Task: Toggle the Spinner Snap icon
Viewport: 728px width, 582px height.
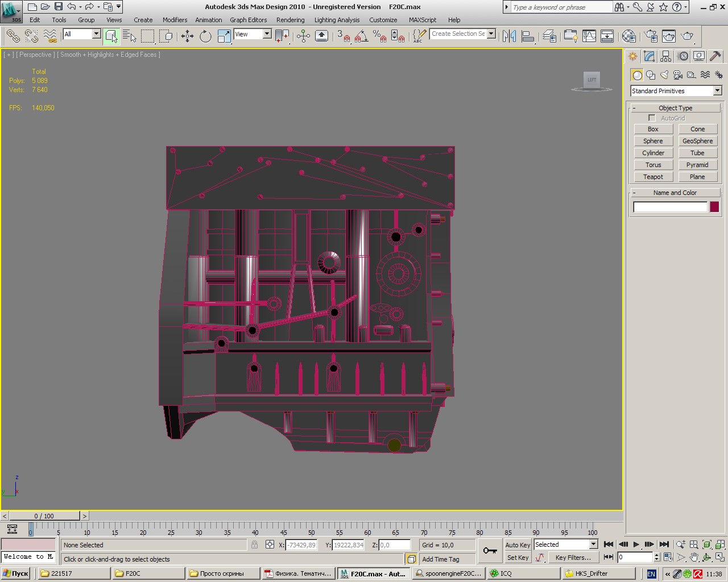Action: tap(398, 36)
